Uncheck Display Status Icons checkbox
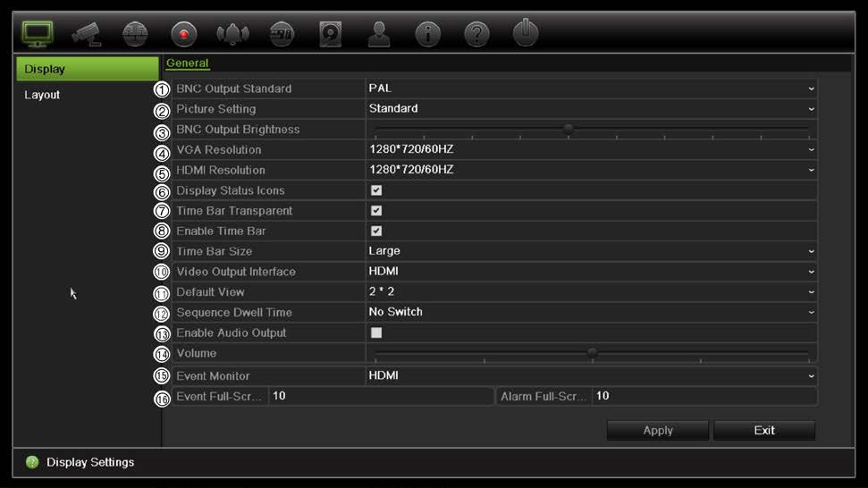This screenshot has height=488, width=868. pyautogui.click(x=376, y=190)
